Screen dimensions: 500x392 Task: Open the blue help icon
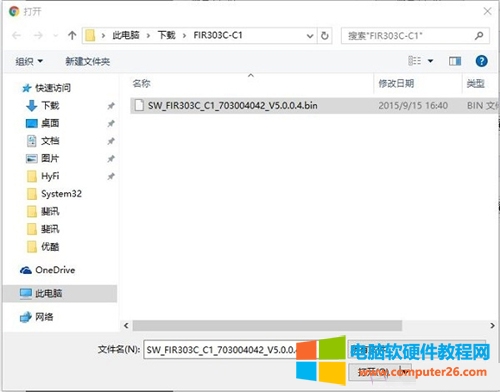coord(481,61)
